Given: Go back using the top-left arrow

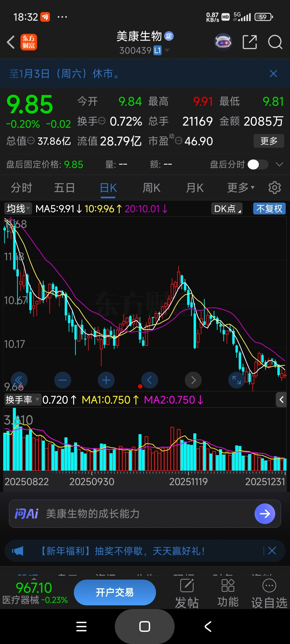Looking at the screenshot, I should point(11,42).
